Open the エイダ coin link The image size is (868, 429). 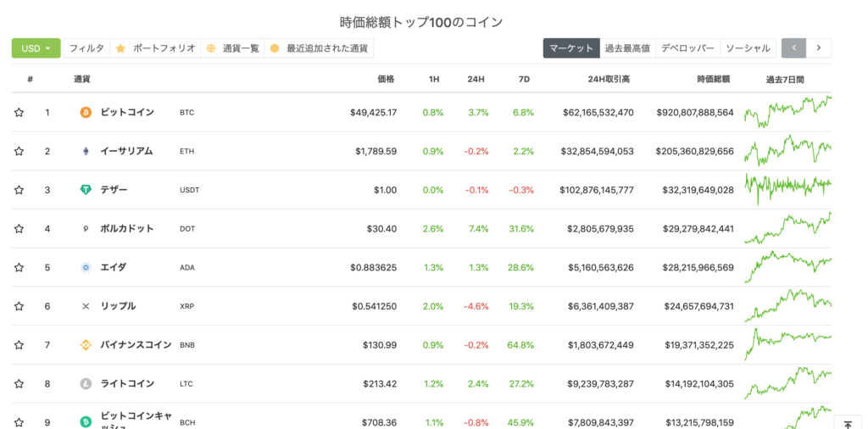coord(114,267)
